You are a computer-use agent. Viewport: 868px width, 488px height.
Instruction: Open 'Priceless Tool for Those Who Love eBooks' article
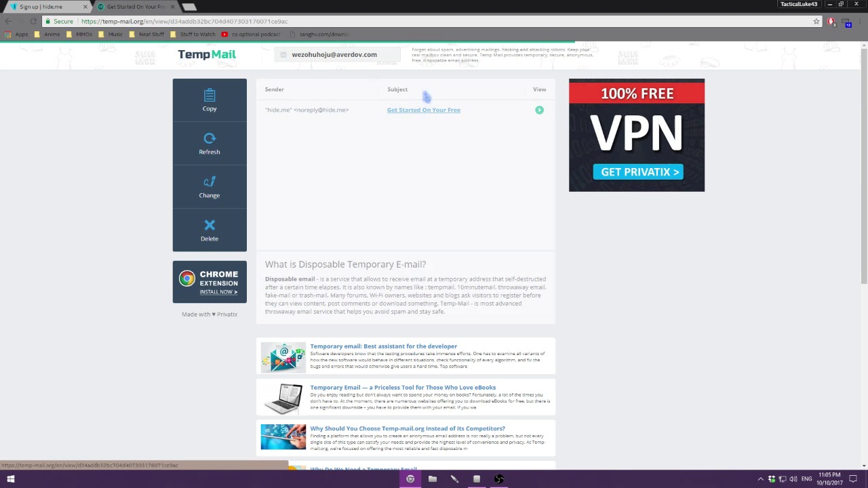coord(403,388)
